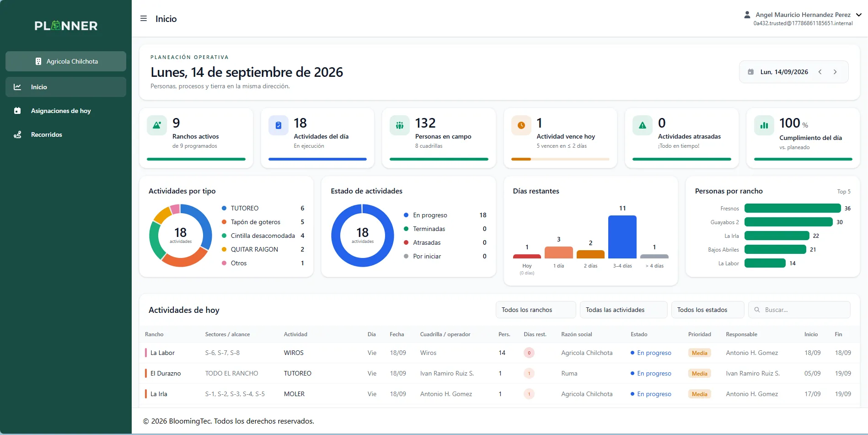Click the days-remaining 0 badge in La Labor row
This screenshot has width=868, height=435.
click(529, 353)
